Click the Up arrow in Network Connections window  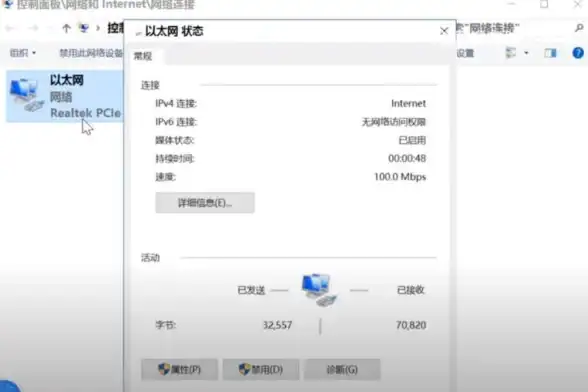pyautogui.click(x=66, y=28)
